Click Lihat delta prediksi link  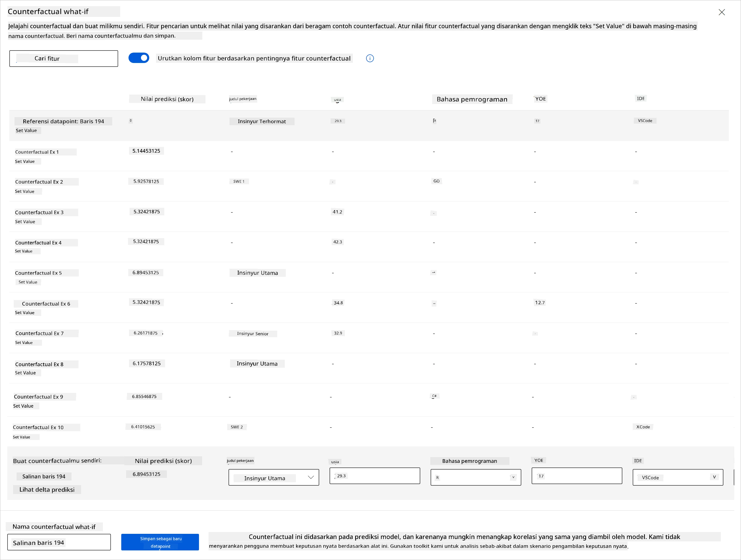(47, 490)
